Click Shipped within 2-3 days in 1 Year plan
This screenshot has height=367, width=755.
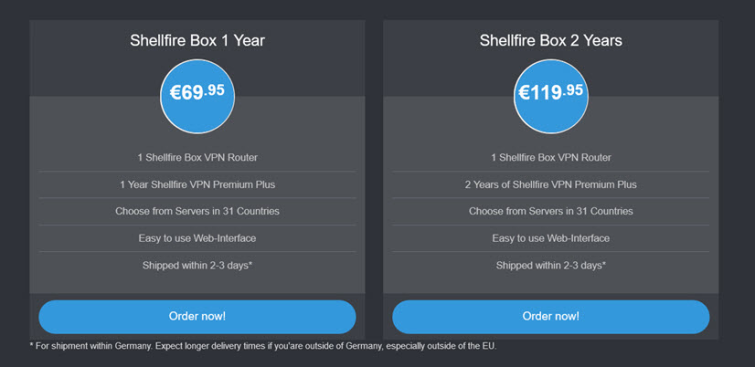(x=197, y=265)
